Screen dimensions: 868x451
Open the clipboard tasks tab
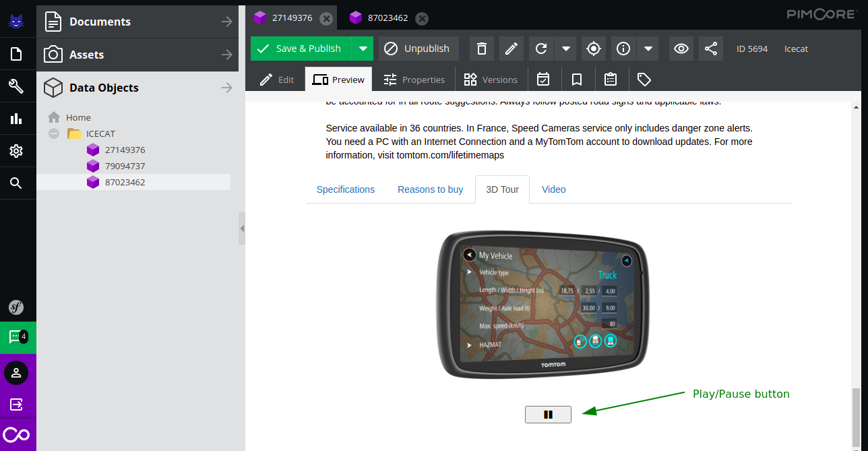611,80
